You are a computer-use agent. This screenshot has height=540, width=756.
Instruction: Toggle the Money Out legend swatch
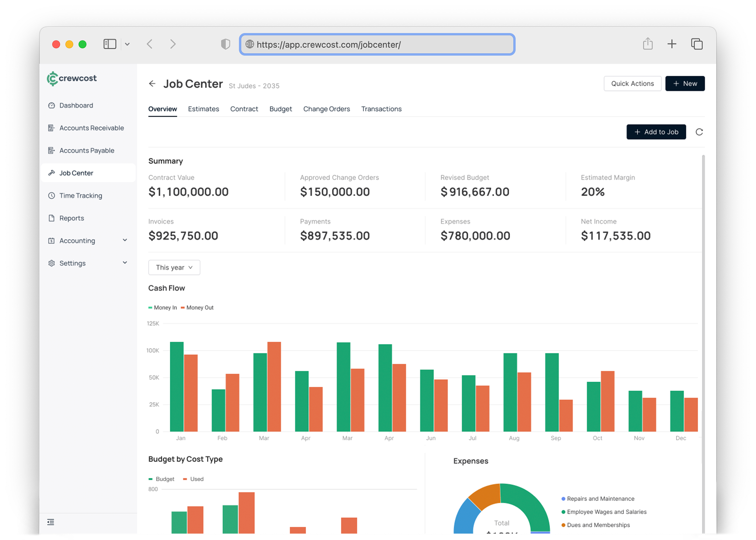183,308
